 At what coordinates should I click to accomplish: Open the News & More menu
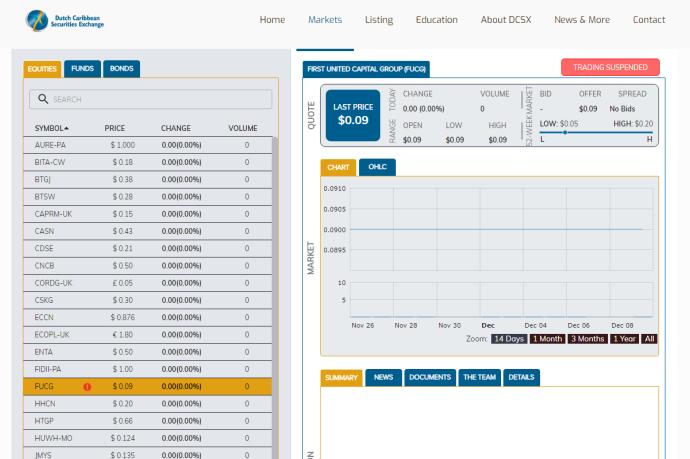click(582, 20)
